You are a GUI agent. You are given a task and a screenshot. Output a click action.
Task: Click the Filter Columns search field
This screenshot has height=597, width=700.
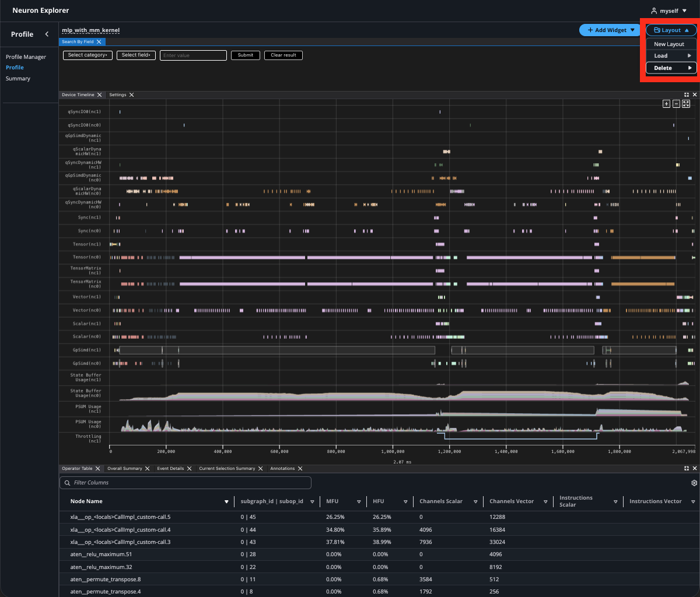185,483
